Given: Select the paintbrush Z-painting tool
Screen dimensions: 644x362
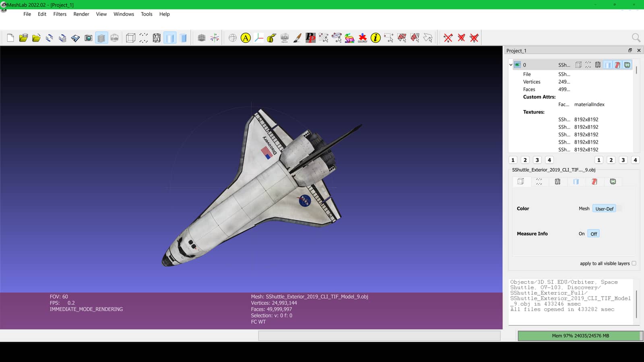Looking at the screenshot, I should click(297, 38).
